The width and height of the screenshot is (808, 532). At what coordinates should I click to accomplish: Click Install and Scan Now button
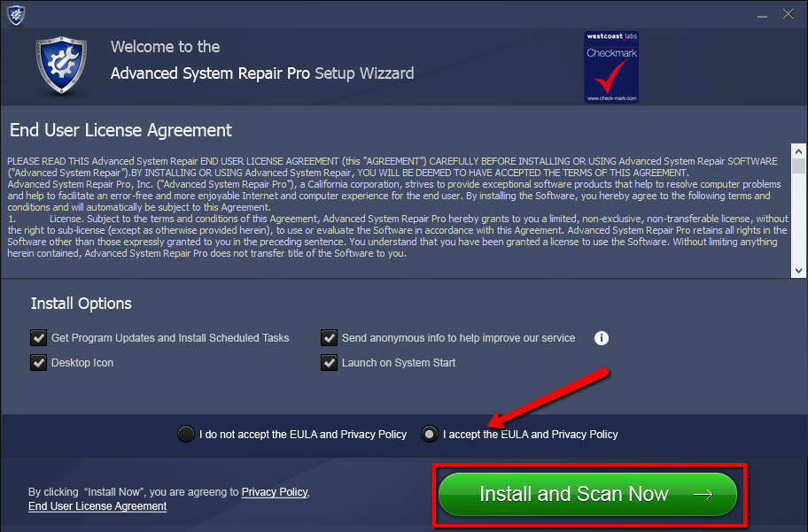[x=588, y=495]
